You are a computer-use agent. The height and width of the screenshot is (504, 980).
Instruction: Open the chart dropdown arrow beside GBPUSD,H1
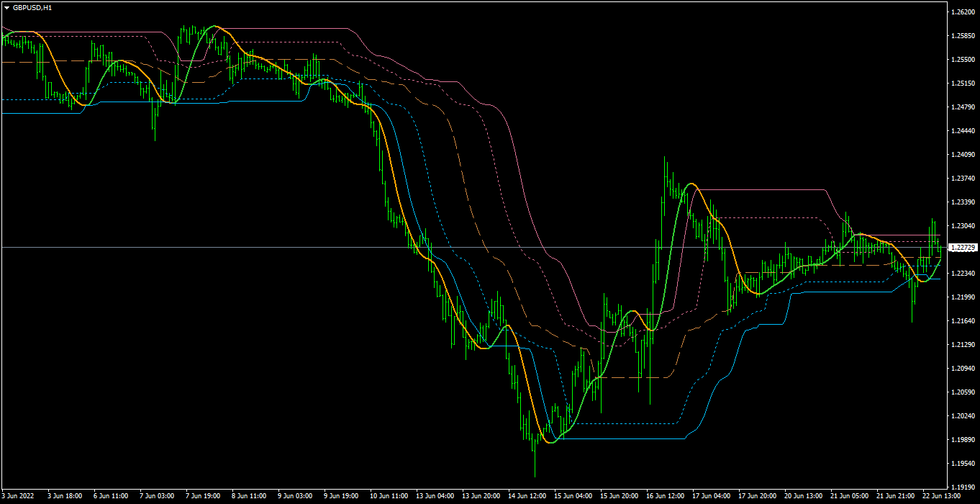6,7
